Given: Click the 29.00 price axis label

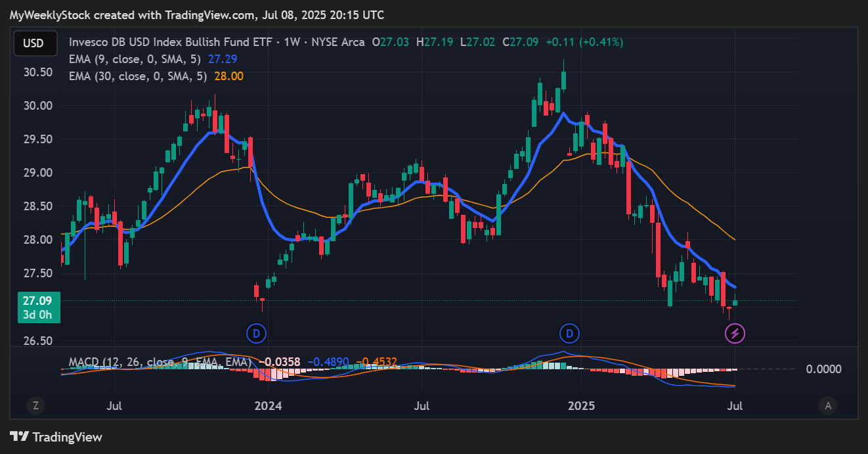Looking at the screenshot, I should click(x=37, y=173).
